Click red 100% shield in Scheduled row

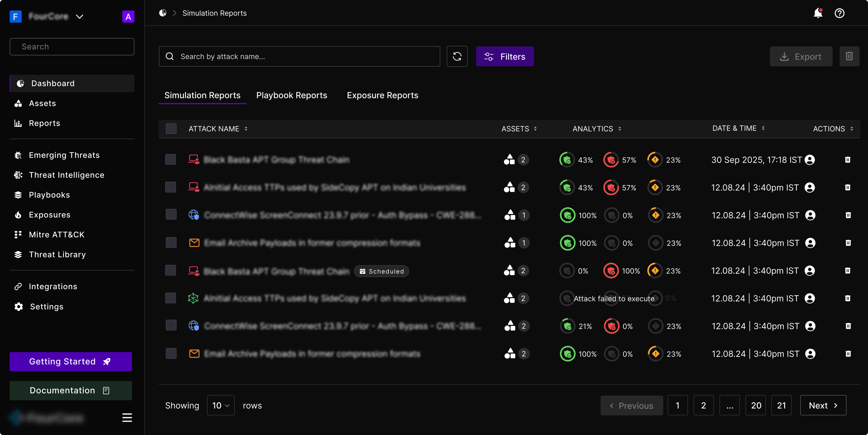[x=611, y=270]
